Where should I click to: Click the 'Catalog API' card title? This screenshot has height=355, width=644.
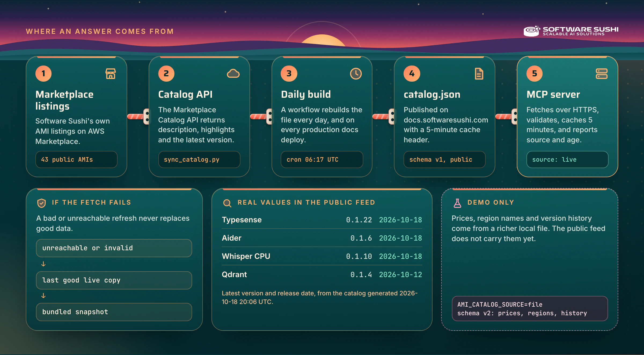[185, 95]
